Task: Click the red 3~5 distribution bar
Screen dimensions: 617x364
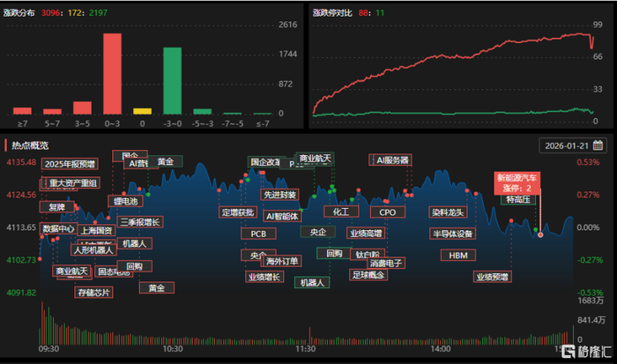Action: (82, 108)
